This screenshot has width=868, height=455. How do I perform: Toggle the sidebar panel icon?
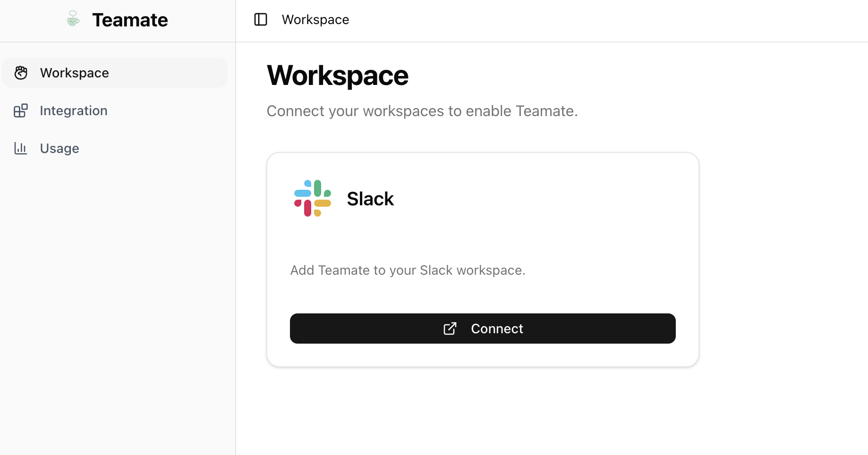pyautogui.click(x=261, y=19)
